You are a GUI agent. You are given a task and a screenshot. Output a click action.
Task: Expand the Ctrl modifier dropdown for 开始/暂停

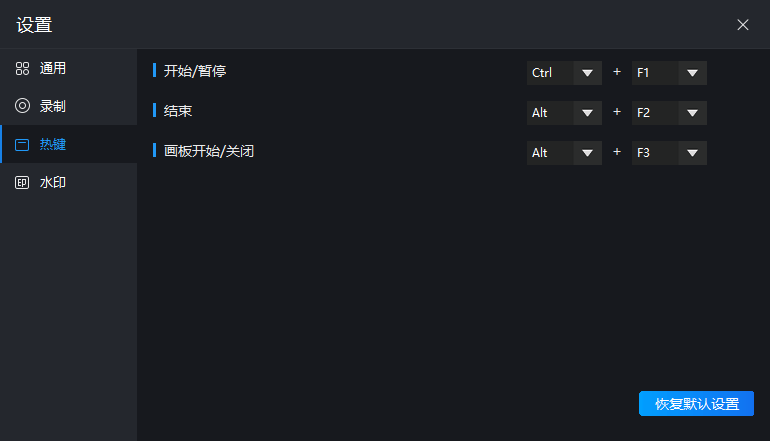click(564, 73)
